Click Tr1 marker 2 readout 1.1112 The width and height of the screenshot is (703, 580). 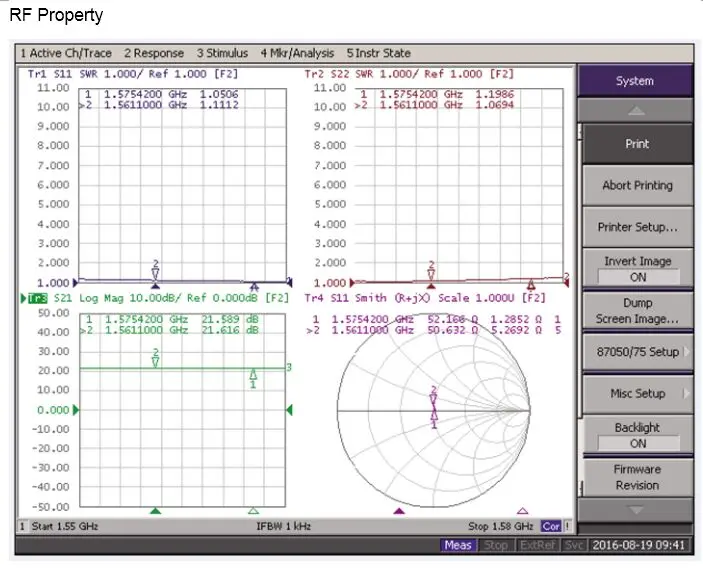coord(219,105)
